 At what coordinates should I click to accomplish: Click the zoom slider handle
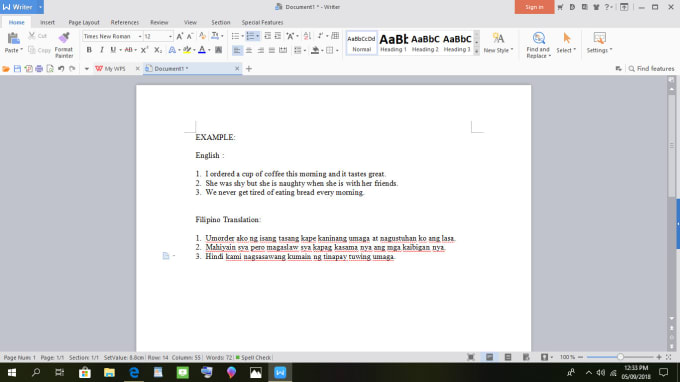[620, 357]
